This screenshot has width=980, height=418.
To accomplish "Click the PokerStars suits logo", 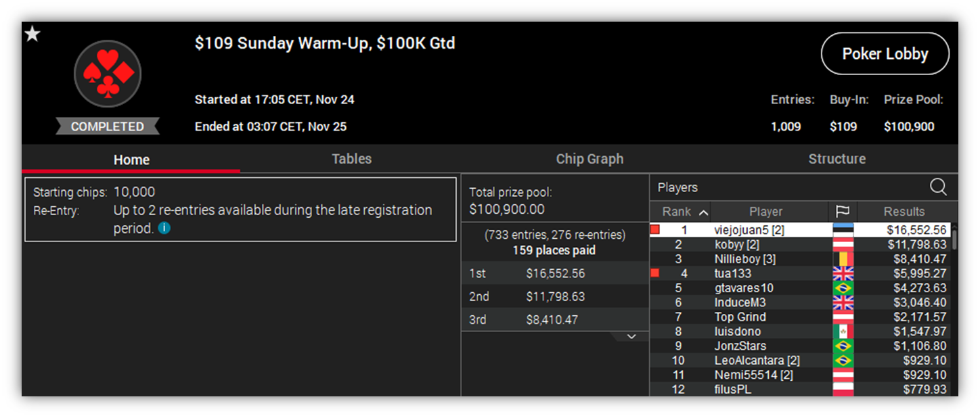I will [x=108, y=74].
